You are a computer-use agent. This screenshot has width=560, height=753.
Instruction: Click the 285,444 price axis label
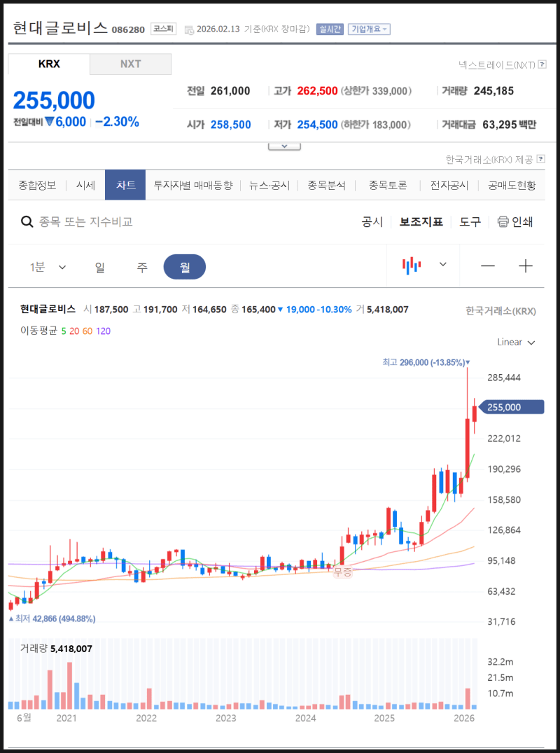[504, 378]
